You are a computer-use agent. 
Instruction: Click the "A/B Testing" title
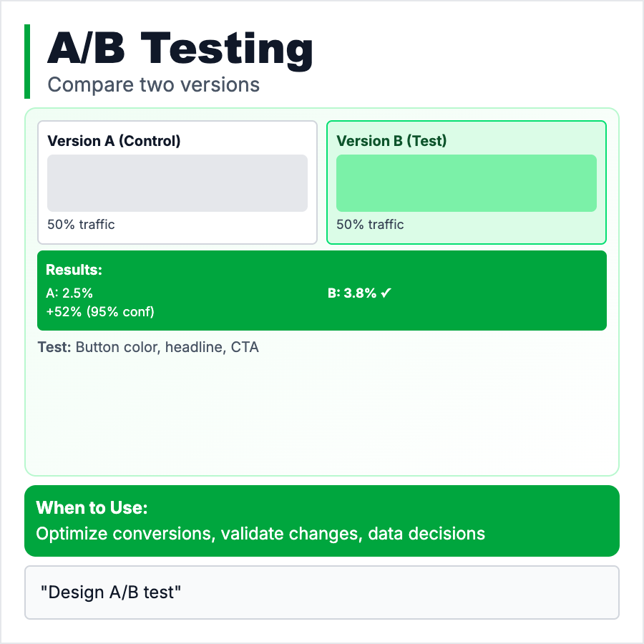180,50
